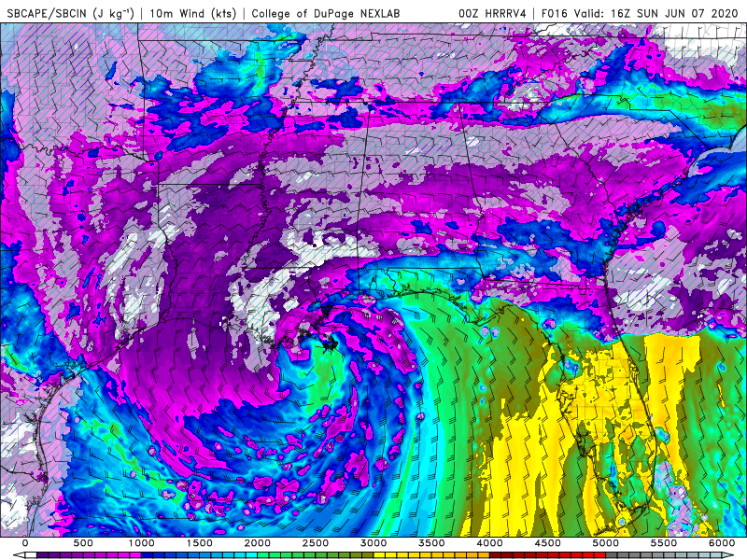Click the 3500 legend value
The width and height of the screenshot is (747, 560).
click(432, 543)
